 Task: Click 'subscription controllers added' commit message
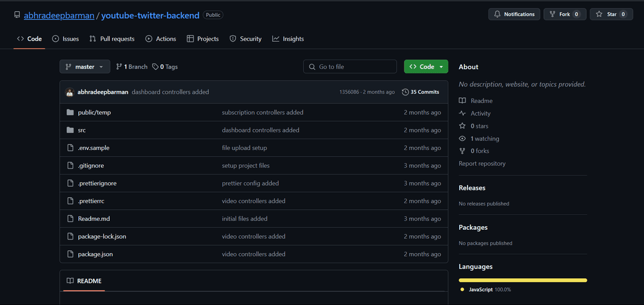point(263,112)
